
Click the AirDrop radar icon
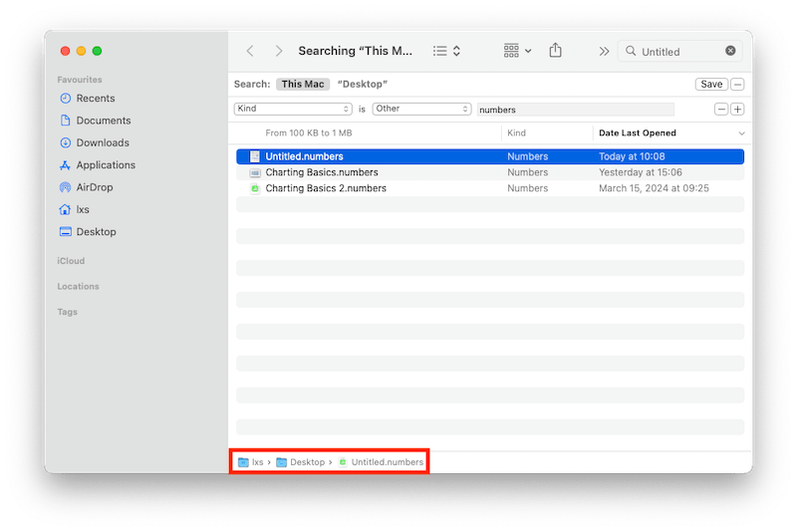(x=65, y=187)
